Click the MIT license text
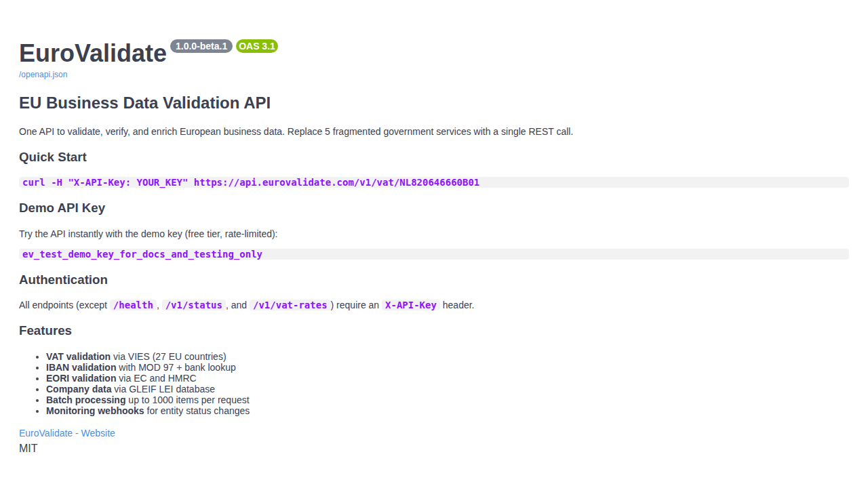The width and height of the screenshot is (868, 488). [x=28, y=449]
